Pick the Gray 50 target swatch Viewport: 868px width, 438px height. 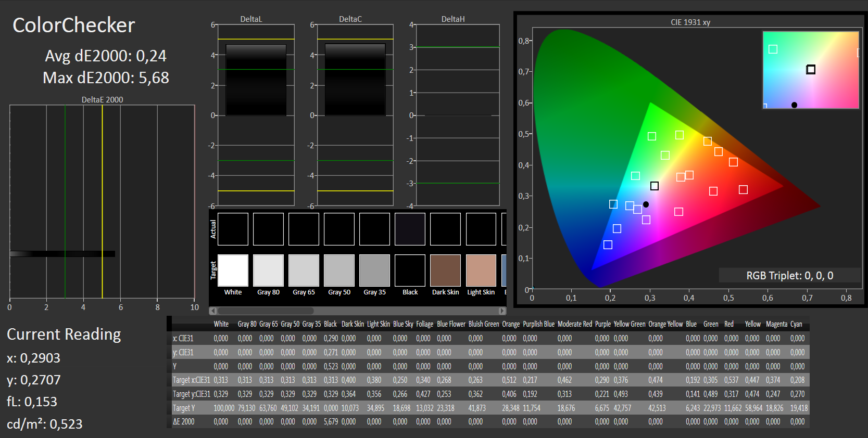339,270
